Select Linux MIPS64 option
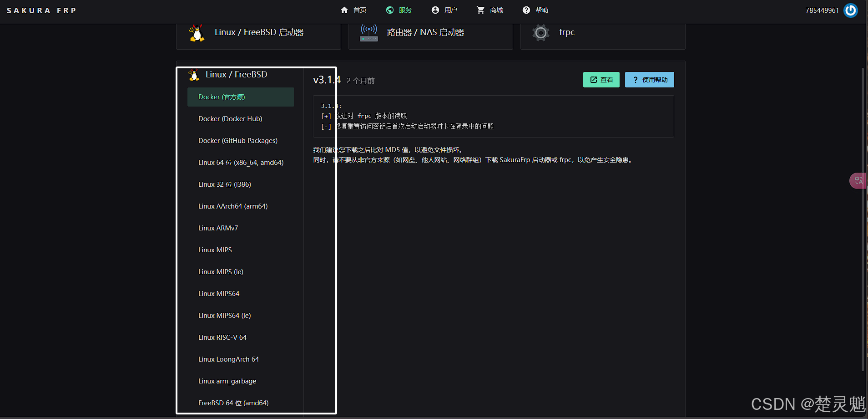The image size is (868, 419). [x=241, y=294]
